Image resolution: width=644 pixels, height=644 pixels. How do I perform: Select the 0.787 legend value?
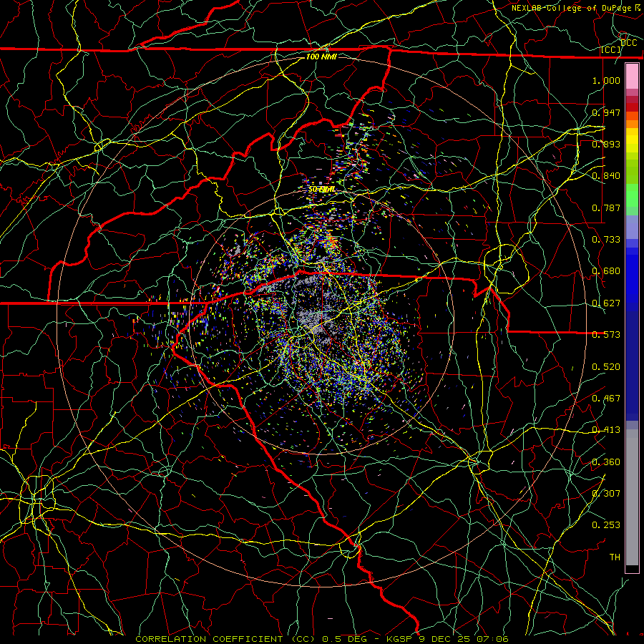606,208
